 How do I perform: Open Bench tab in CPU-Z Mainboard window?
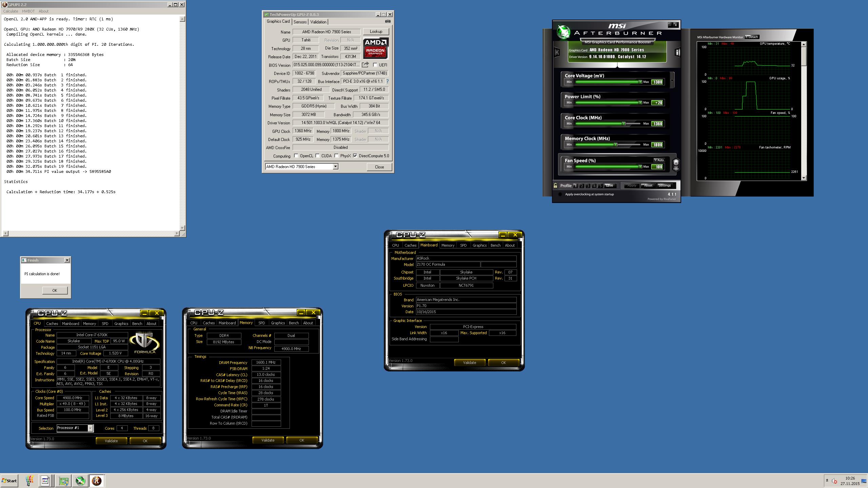[495, 245]
